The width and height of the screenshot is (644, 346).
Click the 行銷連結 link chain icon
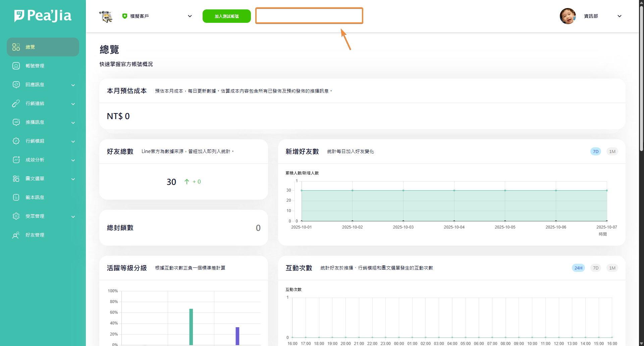16,103
